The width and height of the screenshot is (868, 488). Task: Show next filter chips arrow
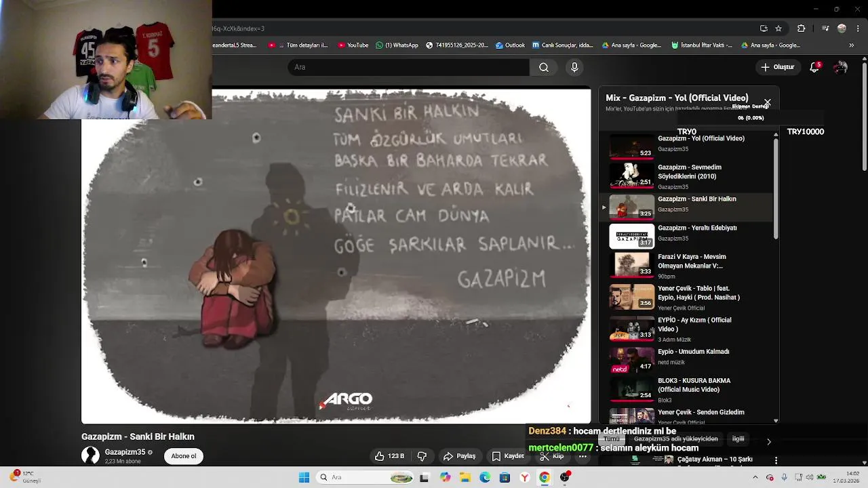pos(768,441)
